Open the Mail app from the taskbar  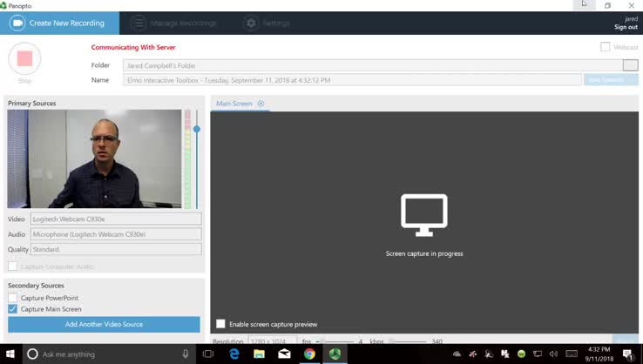point(284,354)
